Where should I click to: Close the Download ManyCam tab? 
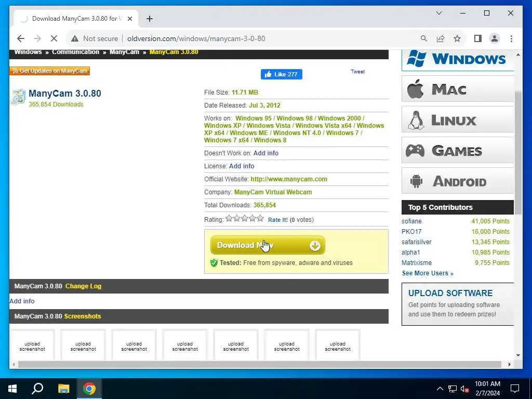[129, 19]
